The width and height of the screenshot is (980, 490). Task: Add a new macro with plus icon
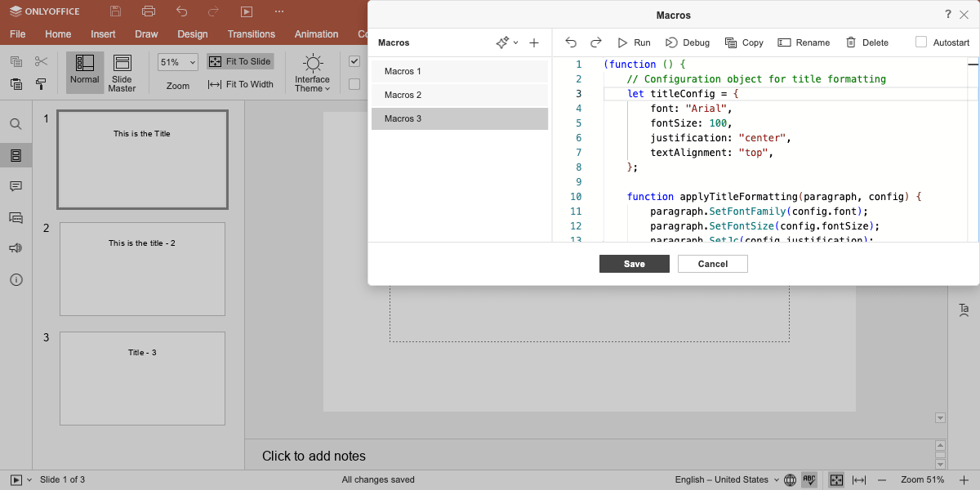[534, 42]
